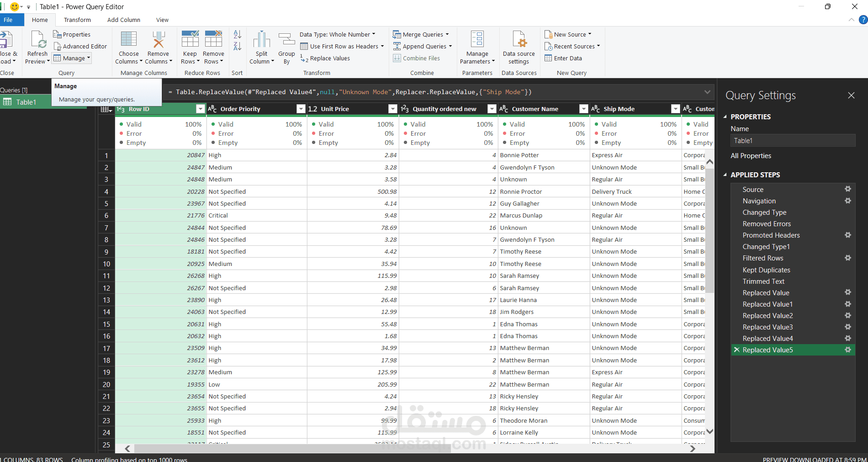This screenshot has width=868, height=462.
Task: Open Data source settings
Action: pyautogui.click(x=519, y=48)
